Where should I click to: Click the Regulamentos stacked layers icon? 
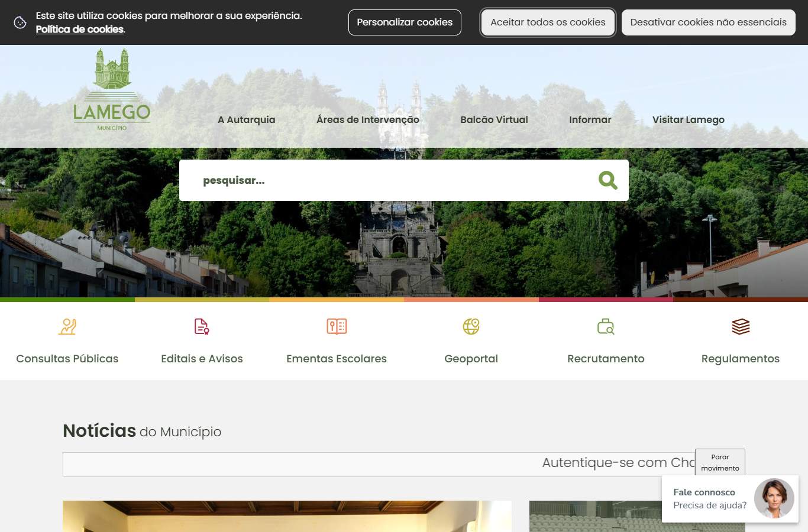pyautogui.click(x=741, y=326)
